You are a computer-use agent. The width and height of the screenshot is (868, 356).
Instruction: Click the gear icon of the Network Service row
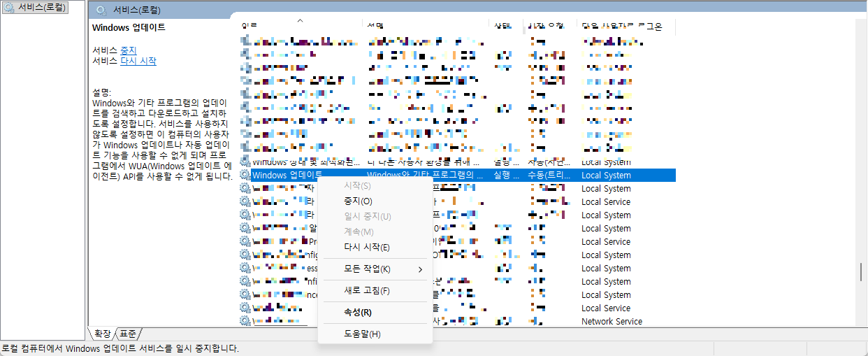245,322
